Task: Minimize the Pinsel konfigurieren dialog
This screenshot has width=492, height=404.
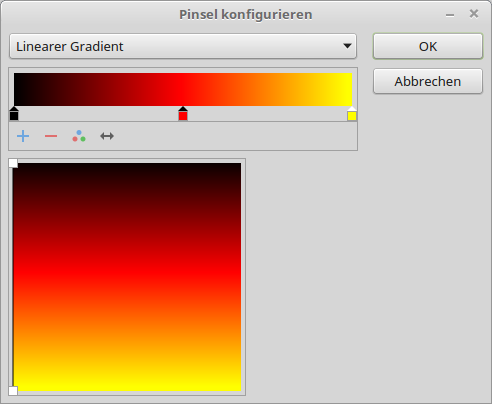Action: (x=450, y=15)
